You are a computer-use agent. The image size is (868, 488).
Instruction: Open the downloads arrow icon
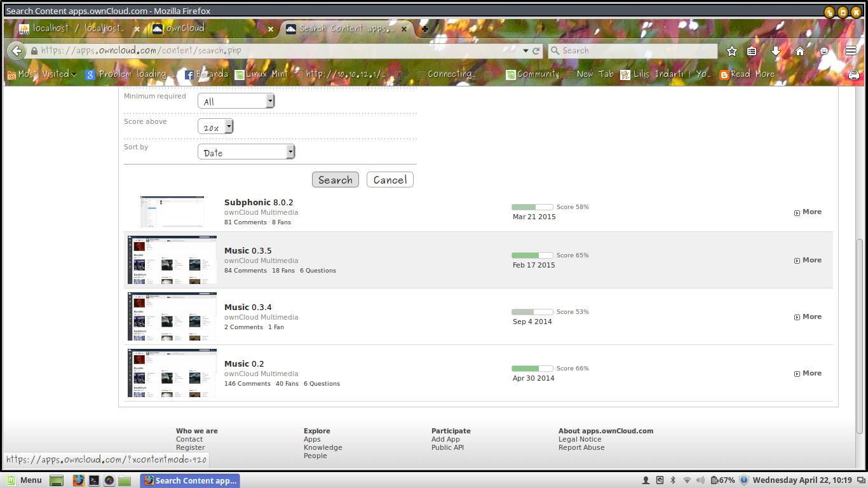[x=776, y=51]
